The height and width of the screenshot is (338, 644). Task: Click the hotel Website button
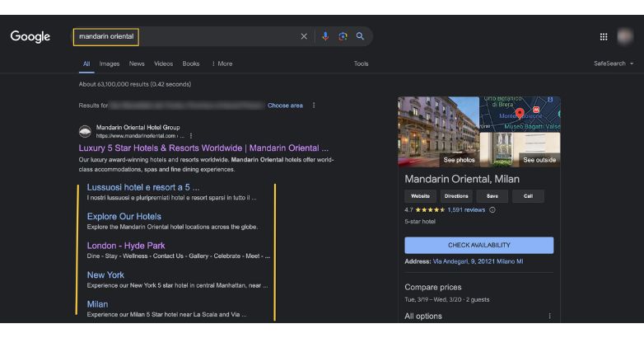pos(420,196)
